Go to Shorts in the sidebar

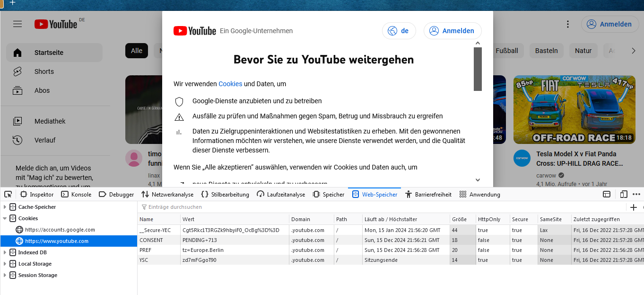click(x=44, y=72)
